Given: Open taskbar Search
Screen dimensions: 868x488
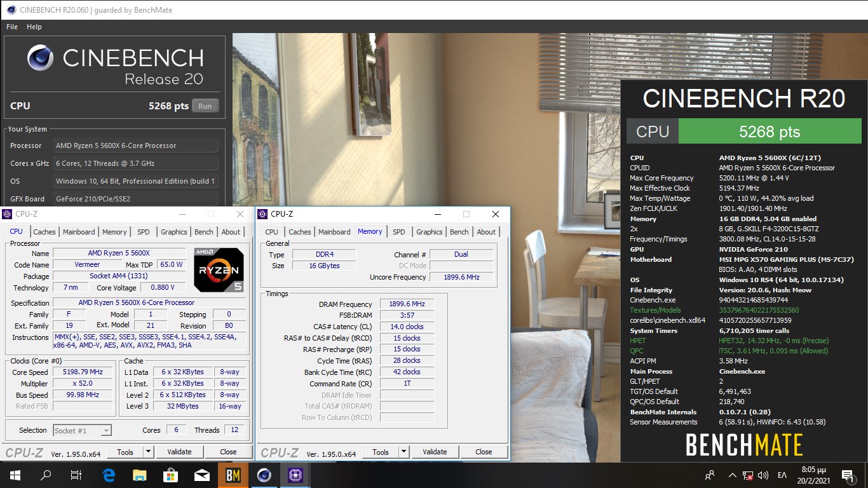Looking at the screenshot, I should coord(46,475).
